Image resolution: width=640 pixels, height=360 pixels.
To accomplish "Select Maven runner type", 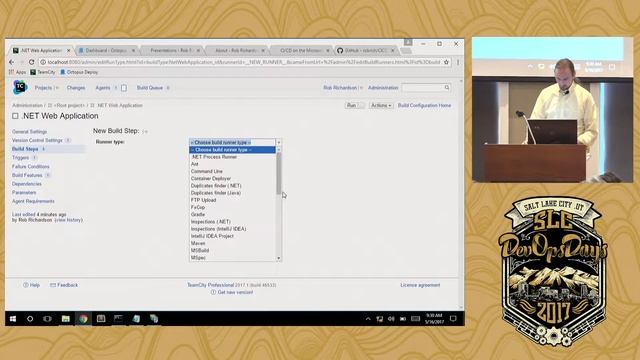I will tap(233, 243).
